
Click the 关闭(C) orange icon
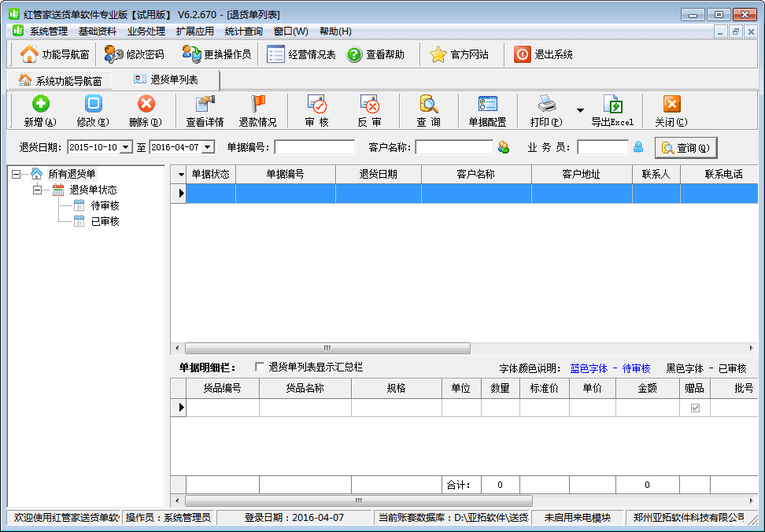pyautogui.click(x=671, y=103)
